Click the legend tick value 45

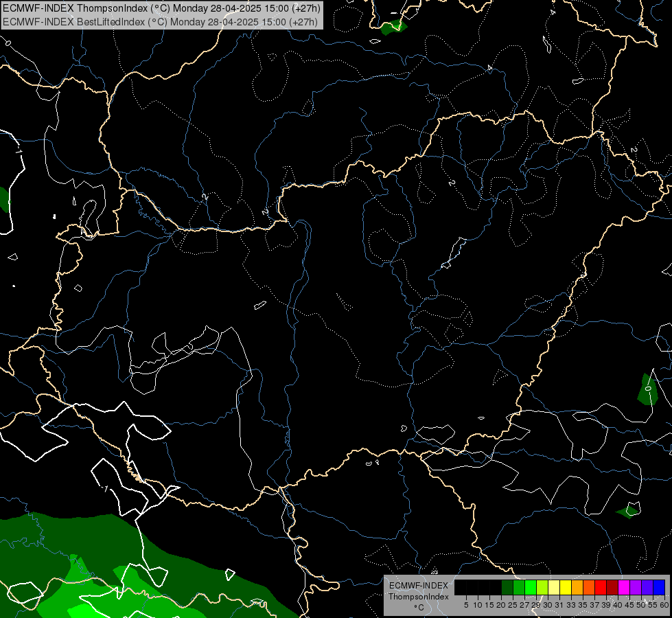629,605
